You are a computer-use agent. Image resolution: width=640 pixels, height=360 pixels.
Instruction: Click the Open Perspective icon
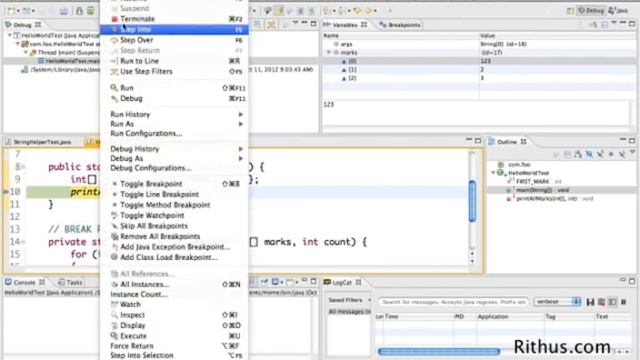point(570,11)
